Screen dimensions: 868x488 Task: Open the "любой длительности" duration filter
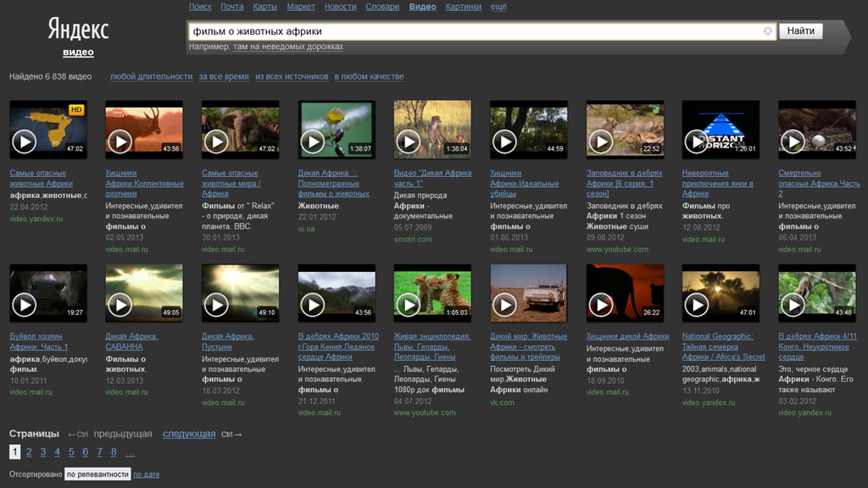point(151,77)
